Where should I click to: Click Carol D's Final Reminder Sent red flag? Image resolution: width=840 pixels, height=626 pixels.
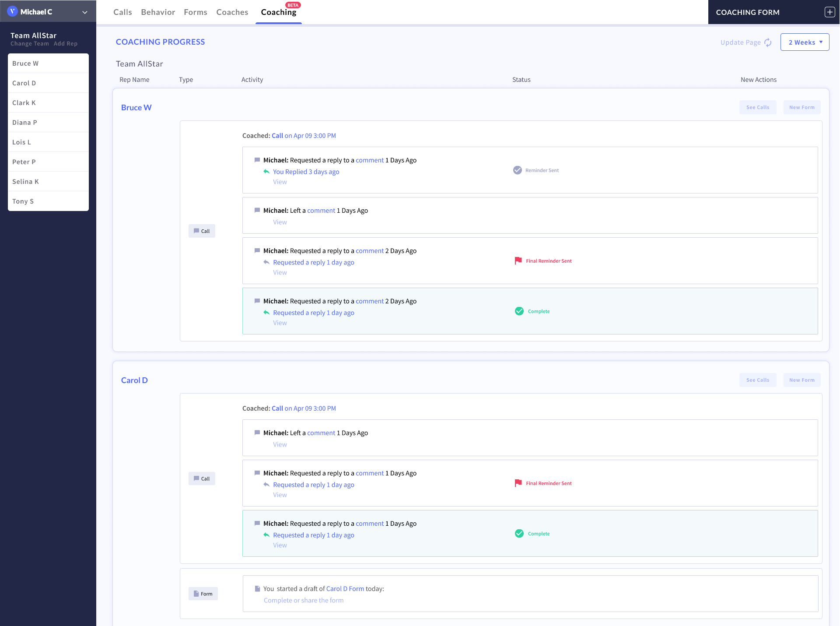tap(518, 483)
